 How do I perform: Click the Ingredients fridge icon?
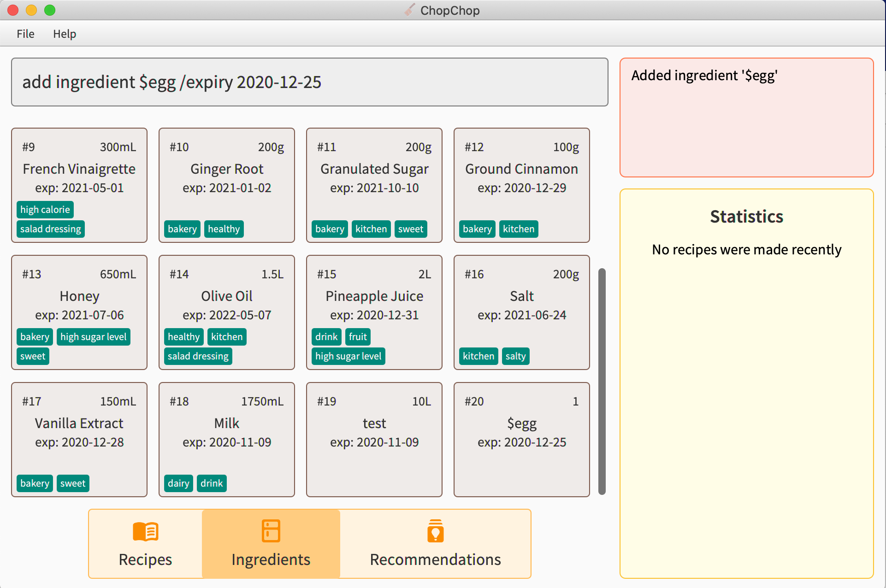pyautogui.click(x=271, y=530)
